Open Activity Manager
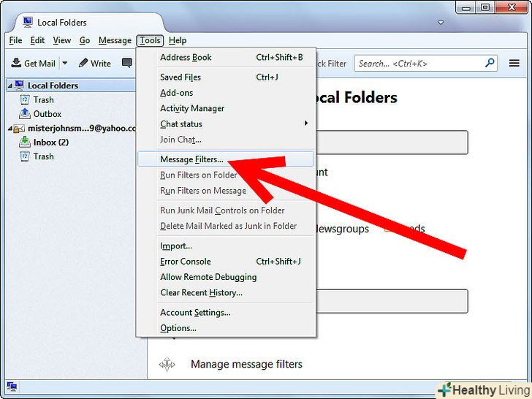This screenshot has height=399, width=532. 226,108
